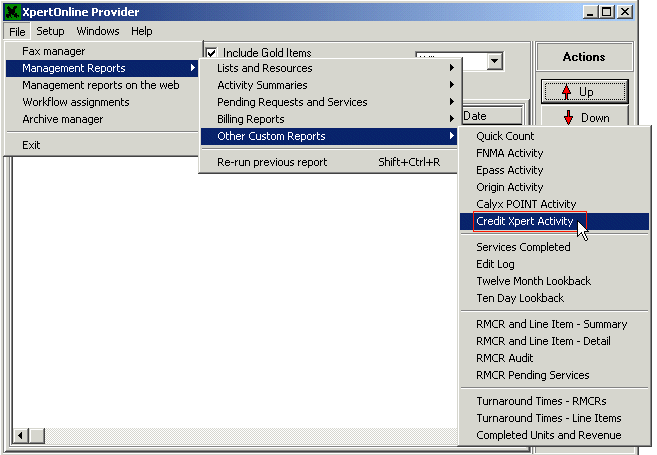Click the Up button in Actions

coord(585,91)
